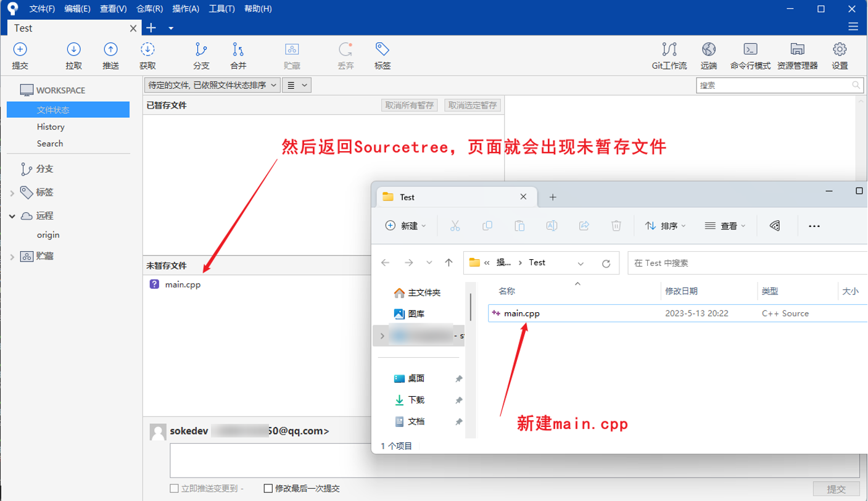Open the 排序 dropdown in File Explorer
The height and width of the screenshot is (501, 868).
(x=665, y=225)
